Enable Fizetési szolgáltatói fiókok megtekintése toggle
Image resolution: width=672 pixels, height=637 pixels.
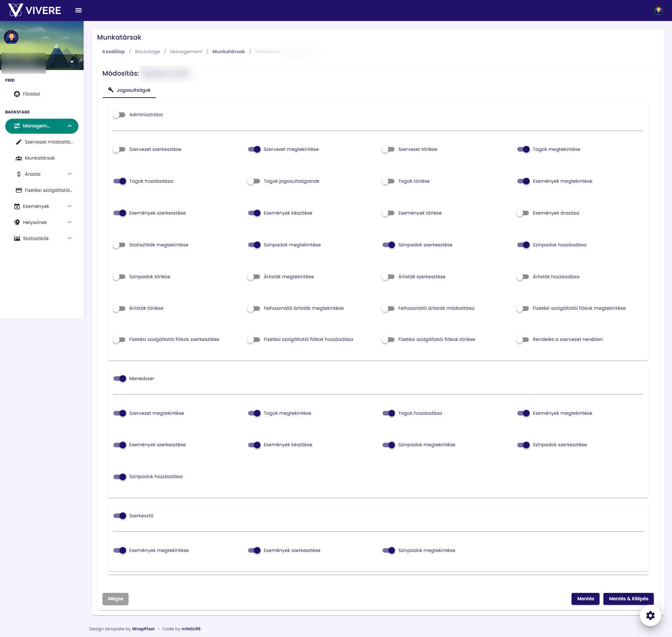pyautogui.click(x=523, y=309)
